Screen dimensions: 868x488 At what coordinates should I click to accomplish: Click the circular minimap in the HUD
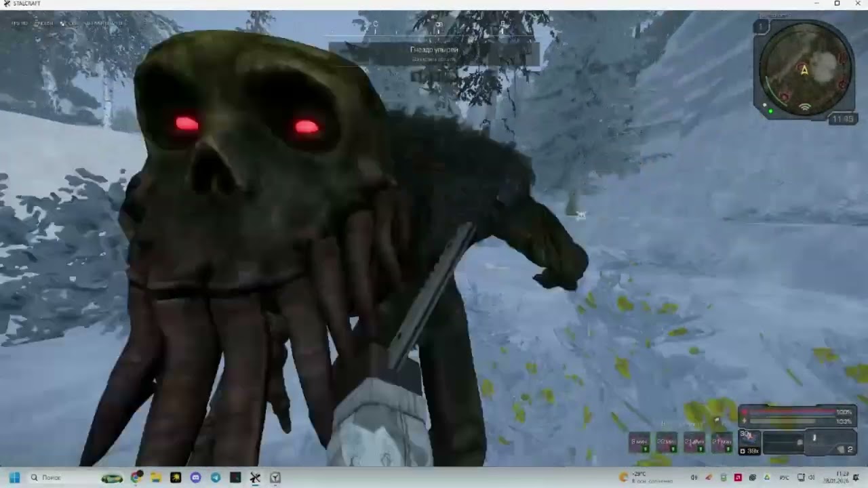(x=805, y=69)
